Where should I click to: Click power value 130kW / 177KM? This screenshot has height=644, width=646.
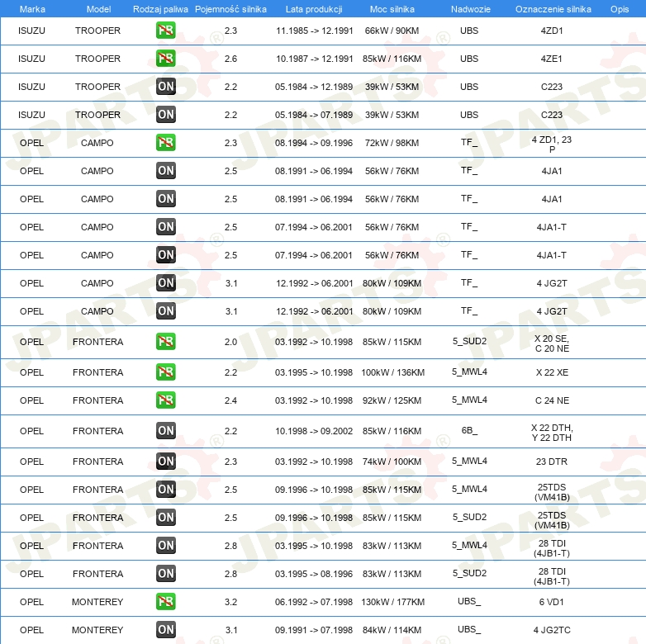point(392,602)
